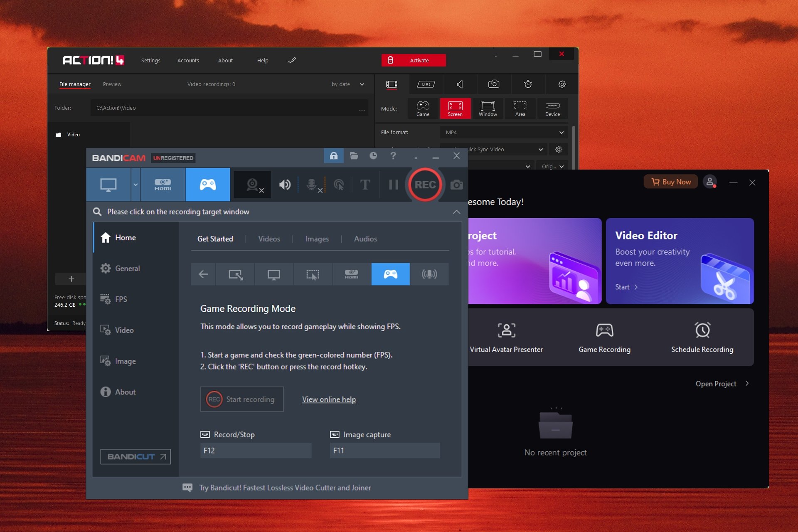Screen dimensions: 798x532
Task: Click Bandicam camera screenshot icon
Action: click(x=456, y=185)
